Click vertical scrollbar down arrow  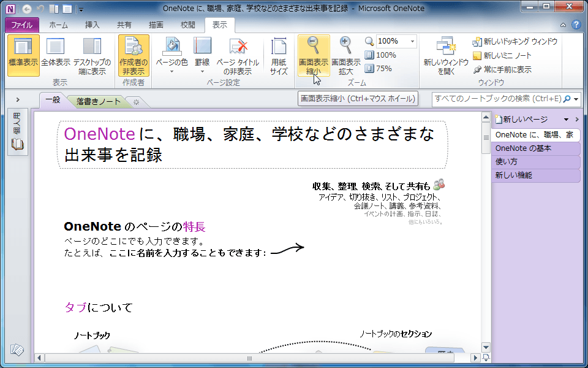486,347
